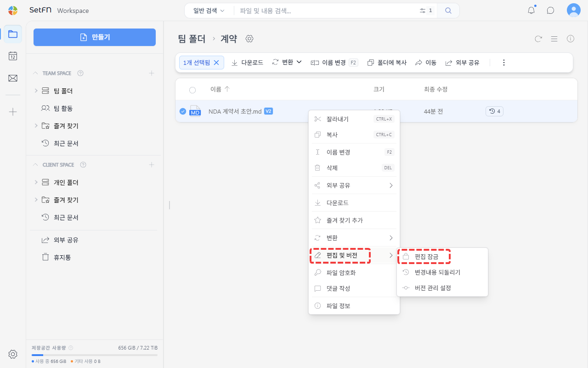Viewport: 588px width, 368px height.
Task: Show TEAM SPACE help tooltip icon
Action: point(80,73)
